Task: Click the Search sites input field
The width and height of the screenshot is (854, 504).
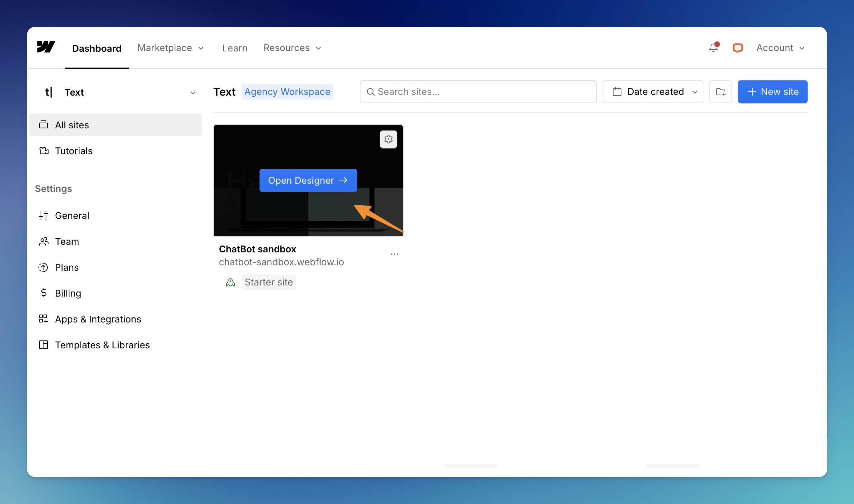Action: click(x=478, y=92)
